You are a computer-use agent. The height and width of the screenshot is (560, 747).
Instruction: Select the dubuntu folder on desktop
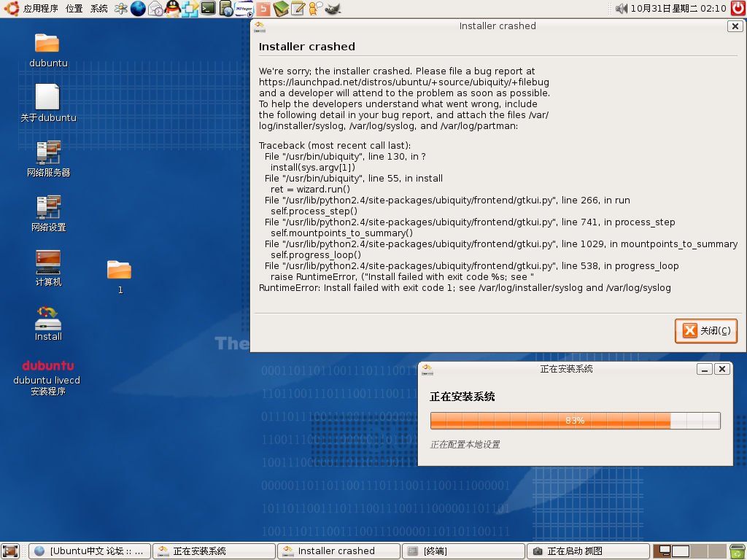pyautogui.click(x=47, y=50)
